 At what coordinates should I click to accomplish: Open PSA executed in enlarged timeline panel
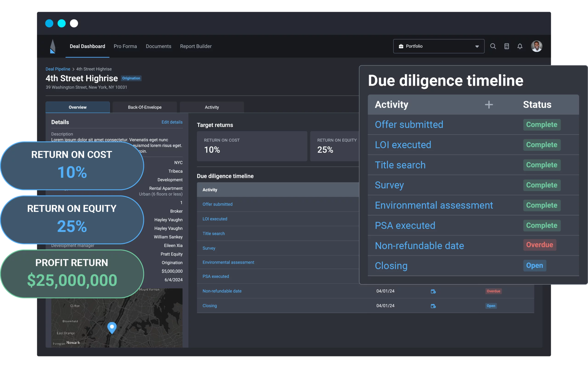click(405, 226)
